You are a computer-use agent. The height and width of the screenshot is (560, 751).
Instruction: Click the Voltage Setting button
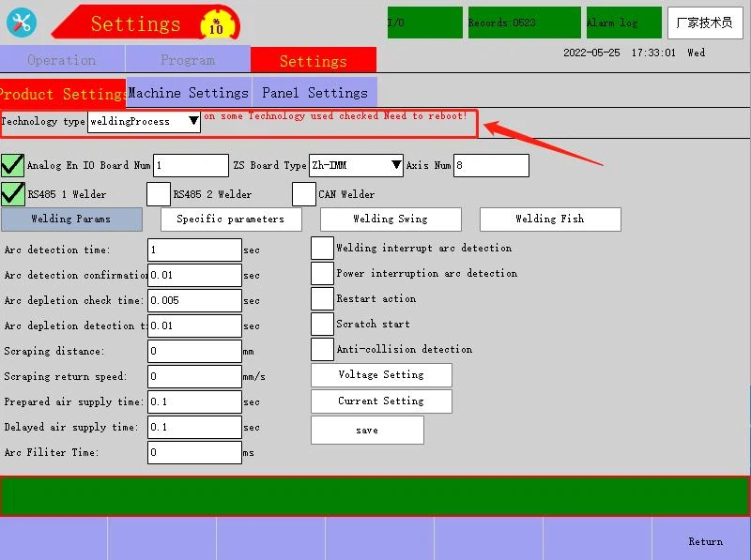click(381, 374)
